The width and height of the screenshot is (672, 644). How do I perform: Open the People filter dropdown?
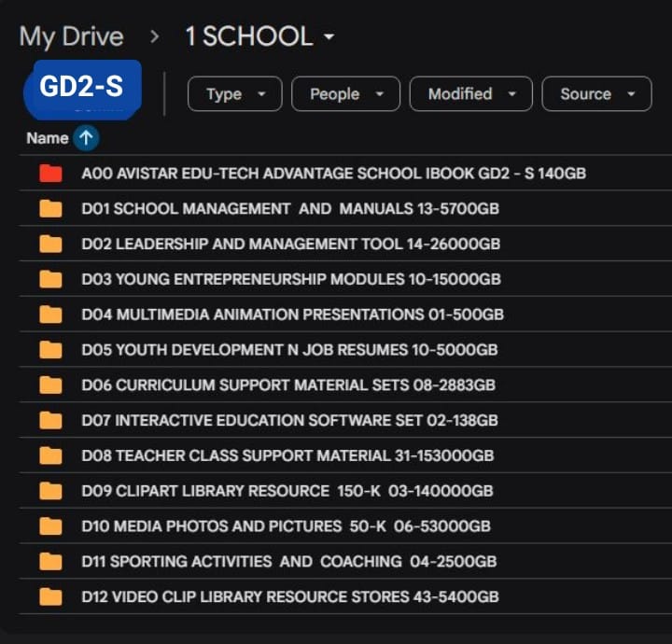346,94
